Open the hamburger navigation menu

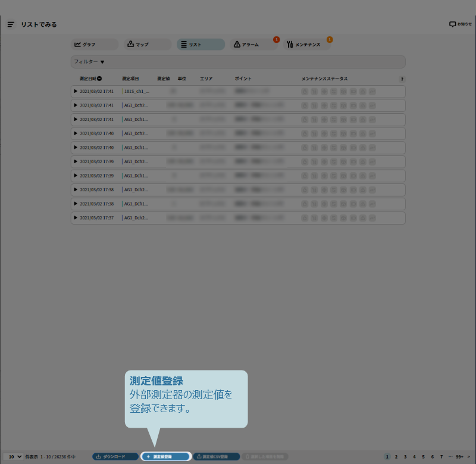[11, 24]
